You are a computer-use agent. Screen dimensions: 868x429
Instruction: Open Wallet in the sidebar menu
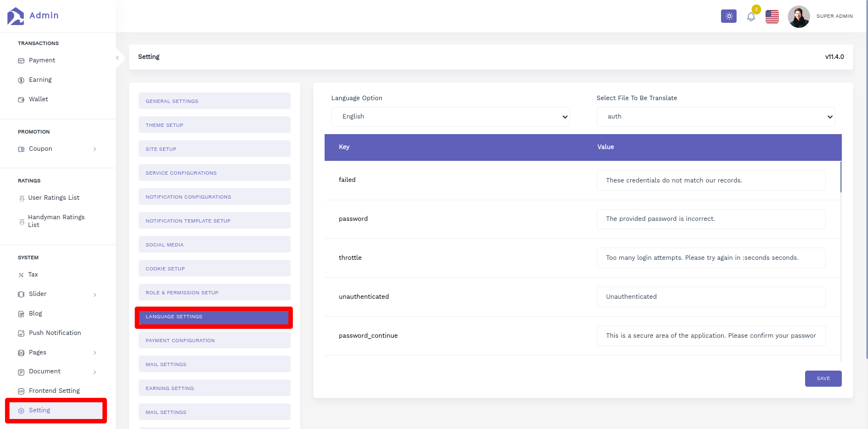tap(38, 99)
